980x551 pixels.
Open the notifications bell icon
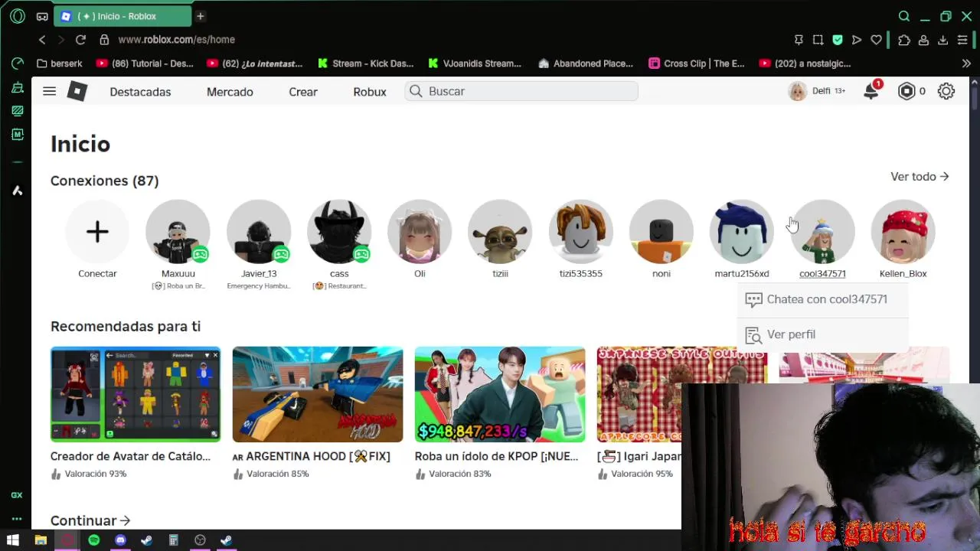coord(871,91)
